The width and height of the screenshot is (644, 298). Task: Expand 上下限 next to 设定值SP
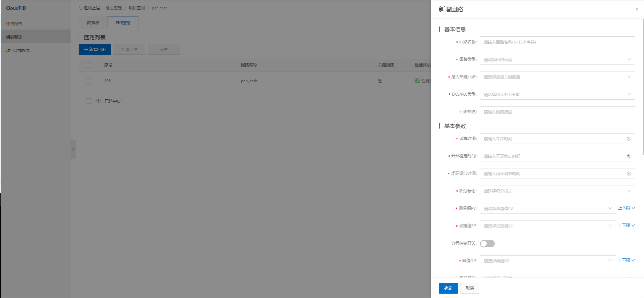pos(627,226)
